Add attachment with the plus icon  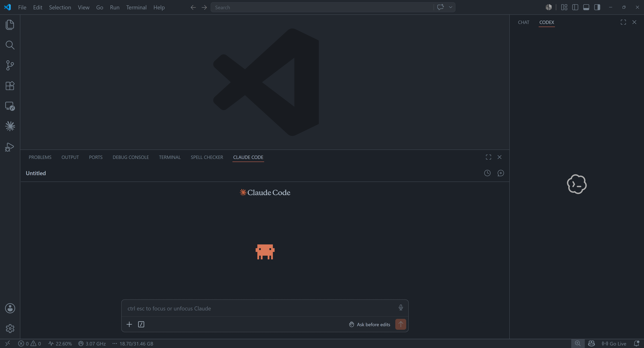pos(129,324)
